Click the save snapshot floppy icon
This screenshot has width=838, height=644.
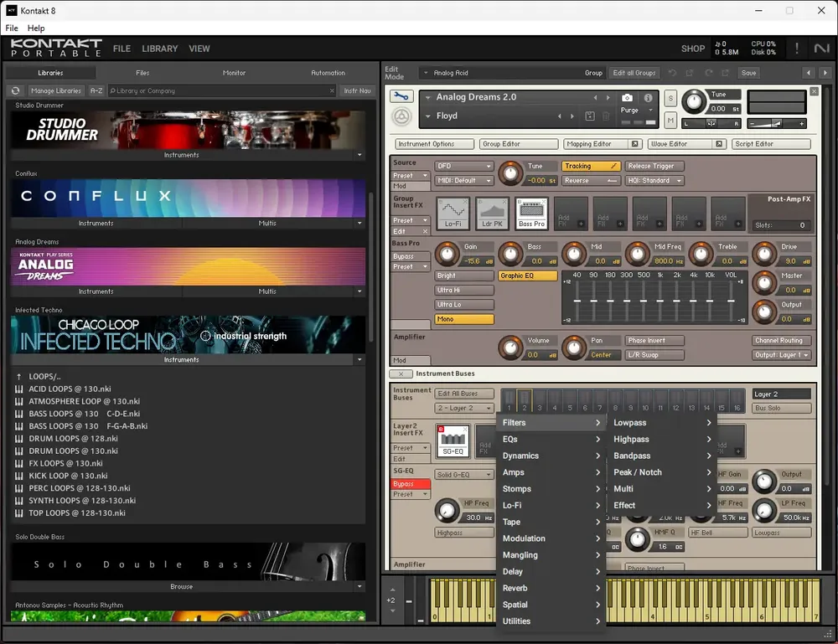click(589, 116)
